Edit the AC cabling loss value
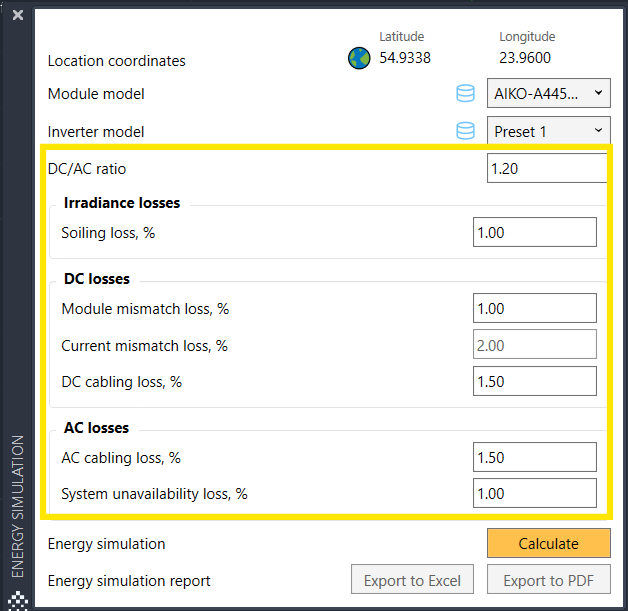The height and width of the screenshot is (611, 628). coord(534,457)
